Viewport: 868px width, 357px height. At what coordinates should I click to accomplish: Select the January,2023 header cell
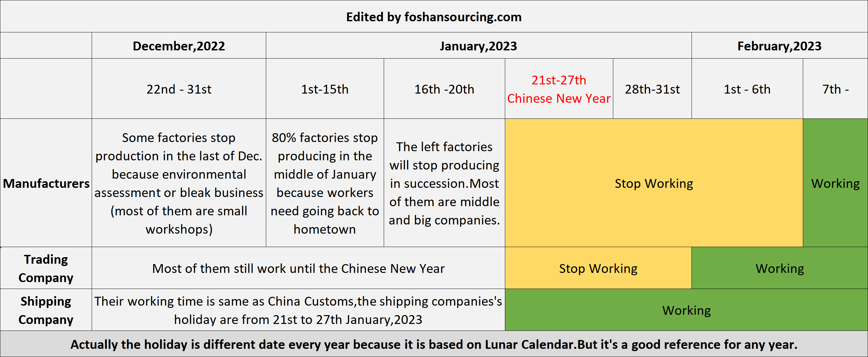[x=478, y=45]
